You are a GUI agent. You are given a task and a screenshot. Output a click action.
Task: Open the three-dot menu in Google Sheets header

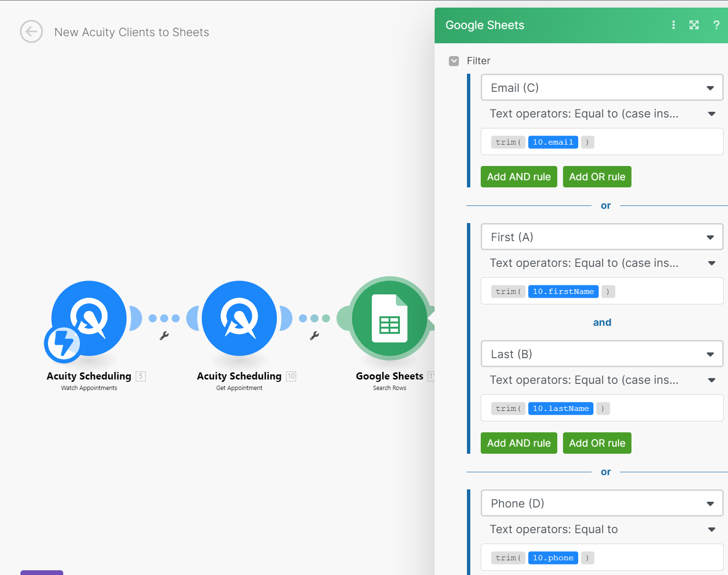tap(673, 25)
